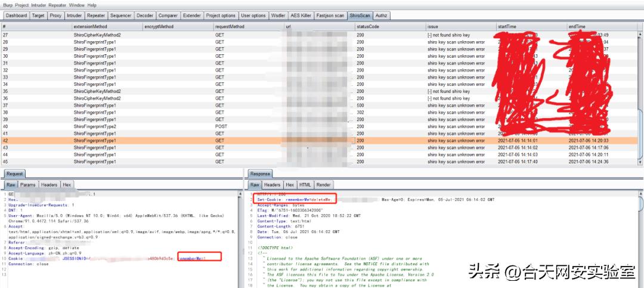Open the response Render tab

(324, 185)
